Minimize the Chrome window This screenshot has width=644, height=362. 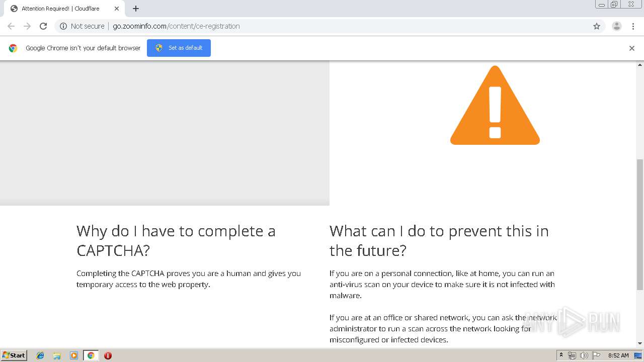pyautogui.click(x=602, y=5)
